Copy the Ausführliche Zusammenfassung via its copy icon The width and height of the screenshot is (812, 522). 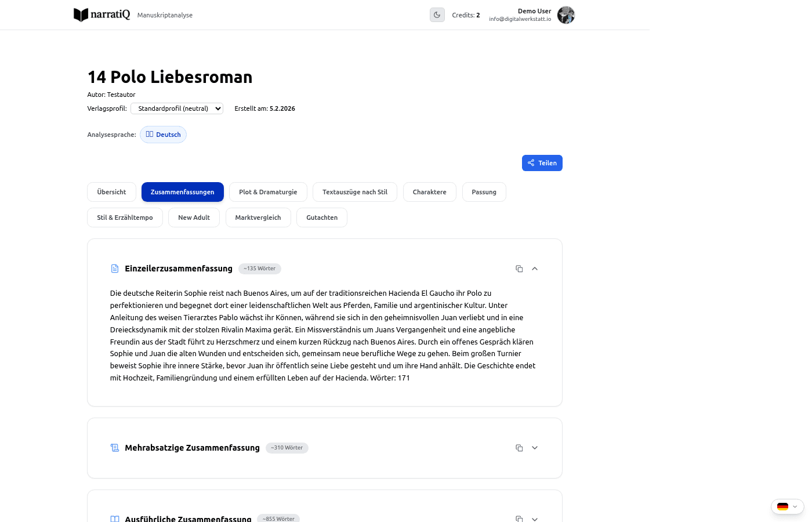(519, 519)
